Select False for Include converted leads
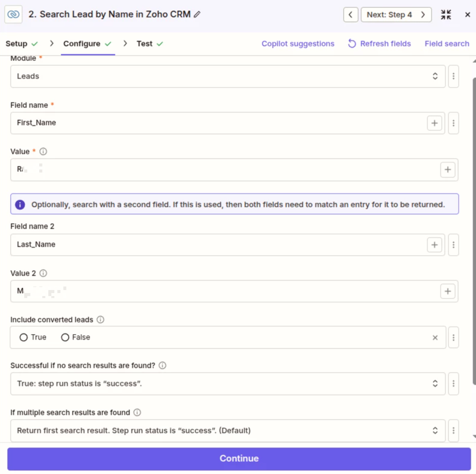 [x=65, y=338]
